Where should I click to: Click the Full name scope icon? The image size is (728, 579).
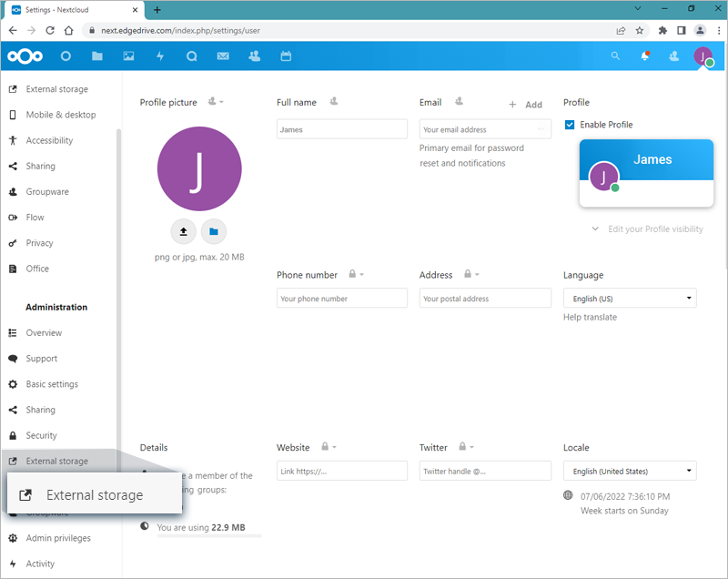click(334, 101)
